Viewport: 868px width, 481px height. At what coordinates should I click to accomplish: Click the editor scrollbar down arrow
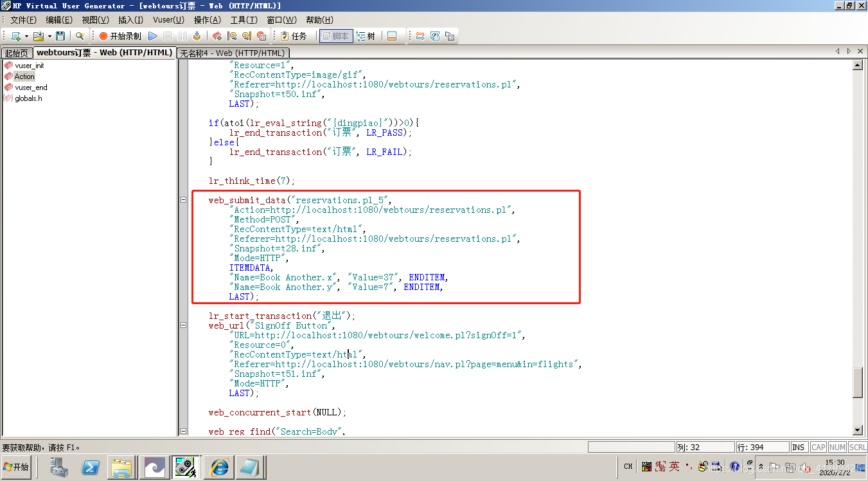pos(857,430)
